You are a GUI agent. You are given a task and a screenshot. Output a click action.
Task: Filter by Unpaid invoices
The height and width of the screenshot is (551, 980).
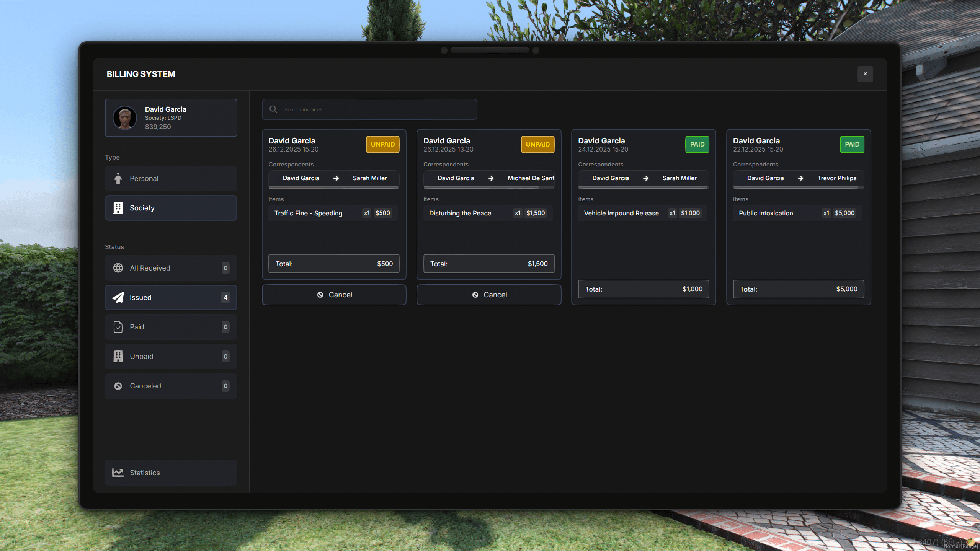pyautogui.click(x=171, y=356)
